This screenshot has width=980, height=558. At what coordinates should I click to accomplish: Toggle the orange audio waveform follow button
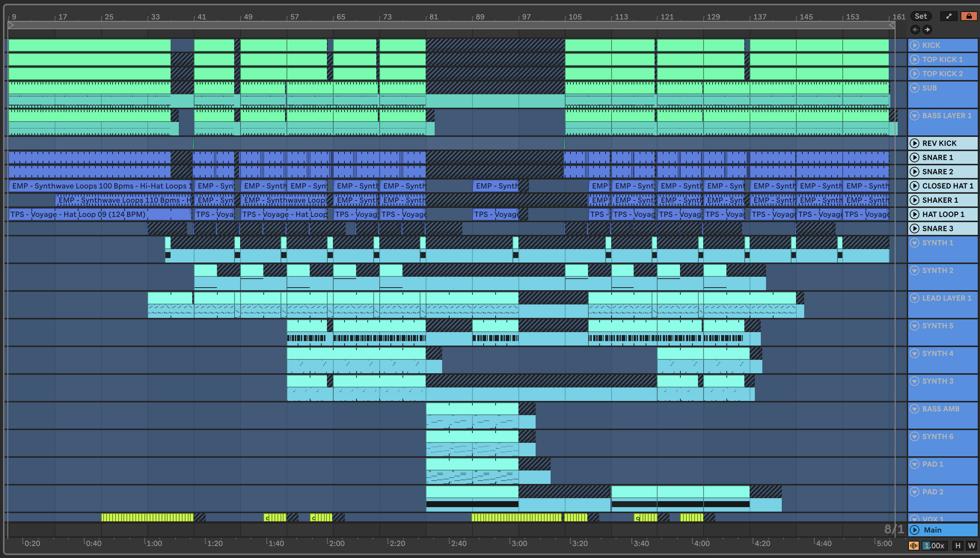(x=914, y=545)
